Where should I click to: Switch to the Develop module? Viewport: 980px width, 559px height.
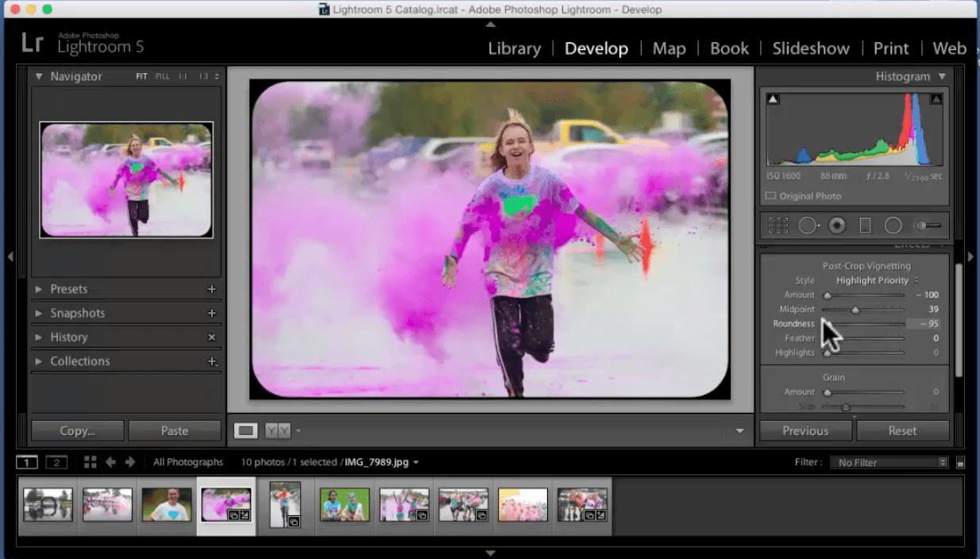596,48
